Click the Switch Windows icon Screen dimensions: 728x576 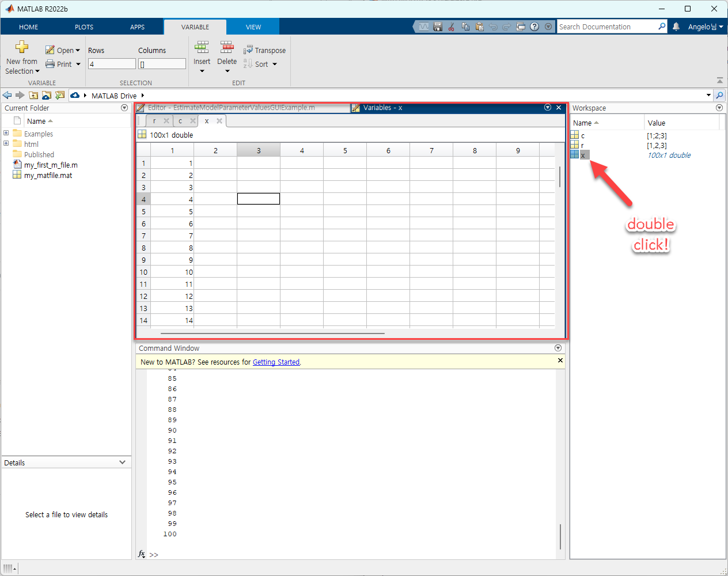(521, 26)
